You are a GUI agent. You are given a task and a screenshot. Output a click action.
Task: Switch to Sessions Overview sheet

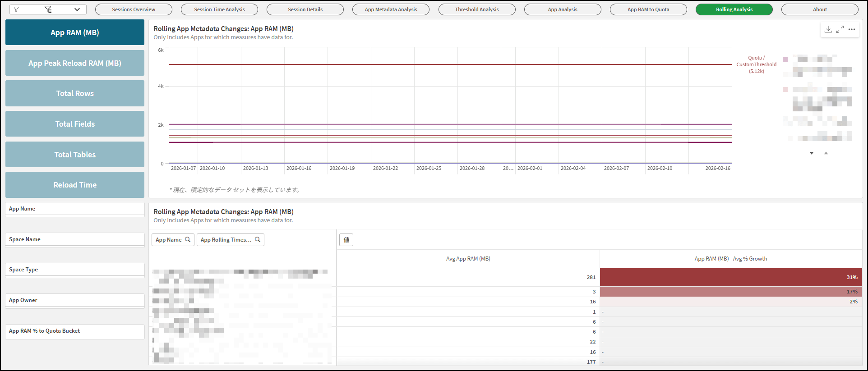[x=134, y=9]
